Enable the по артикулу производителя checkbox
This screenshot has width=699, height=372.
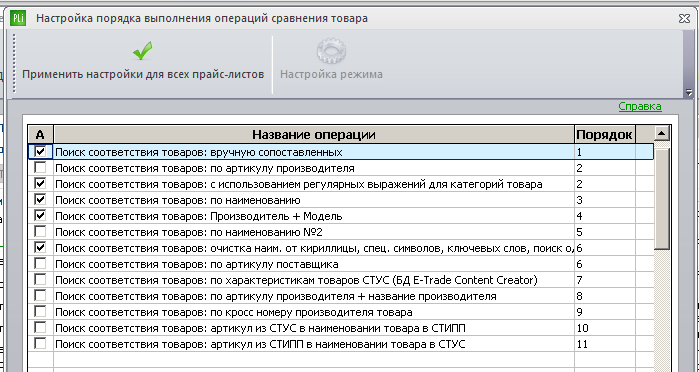pos(40,168)
